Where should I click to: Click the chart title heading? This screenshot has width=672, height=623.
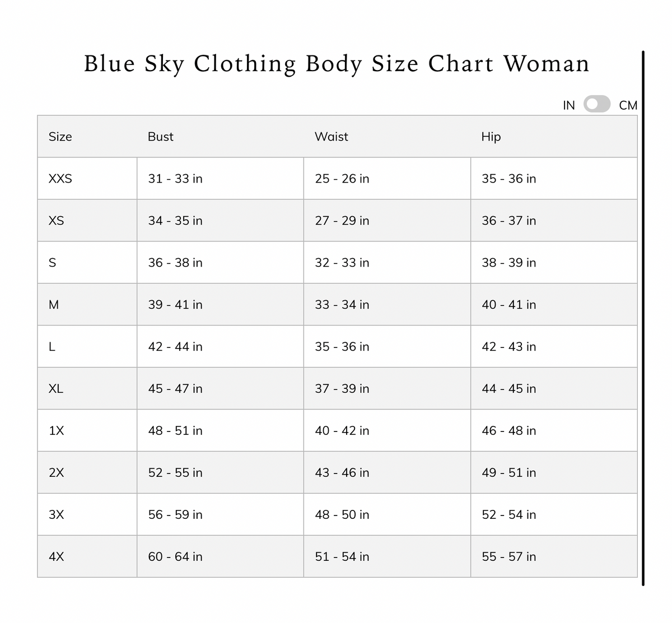(337, 64)
